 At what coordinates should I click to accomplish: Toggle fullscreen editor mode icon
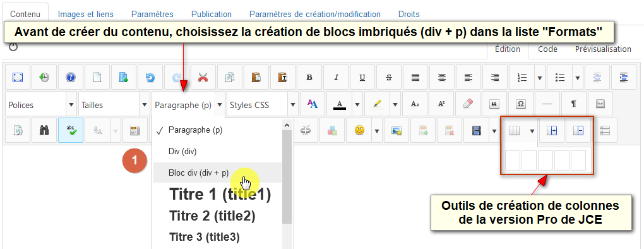(x=18, y=77)
